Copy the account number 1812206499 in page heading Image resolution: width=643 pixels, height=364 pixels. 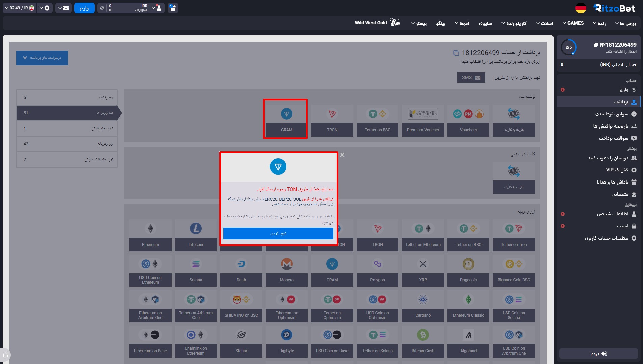point(456,53)
